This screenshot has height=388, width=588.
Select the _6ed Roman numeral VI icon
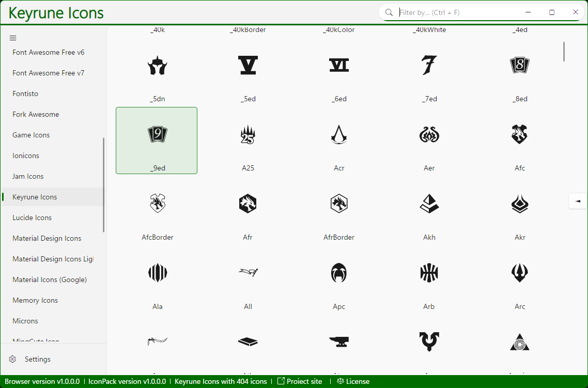(x=338, y=65)
